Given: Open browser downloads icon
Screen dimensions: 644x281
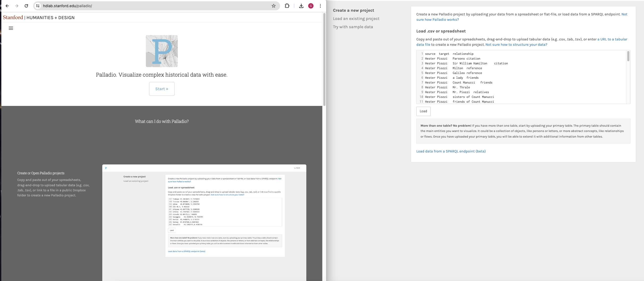Looking at the screenshot, I should pyautogui.click(x=301, y=6).
